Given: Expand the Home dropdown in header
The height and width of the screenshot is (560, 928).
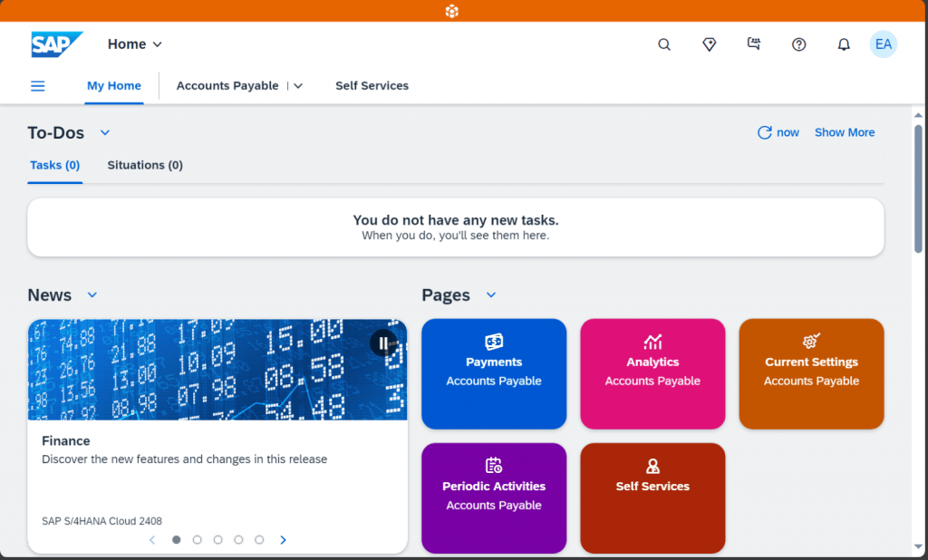Looking at the screenshot, I should [x=158, y=44].
